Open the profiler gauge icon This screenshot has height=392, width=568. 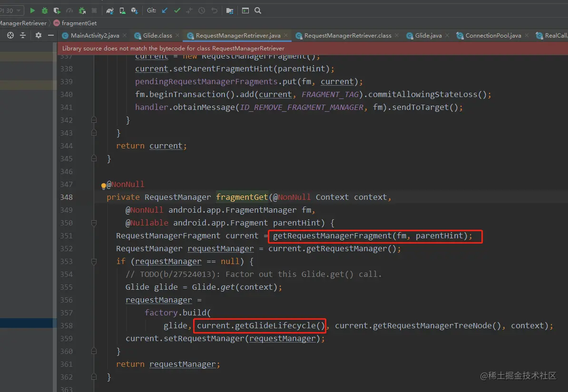pos(69,10)
